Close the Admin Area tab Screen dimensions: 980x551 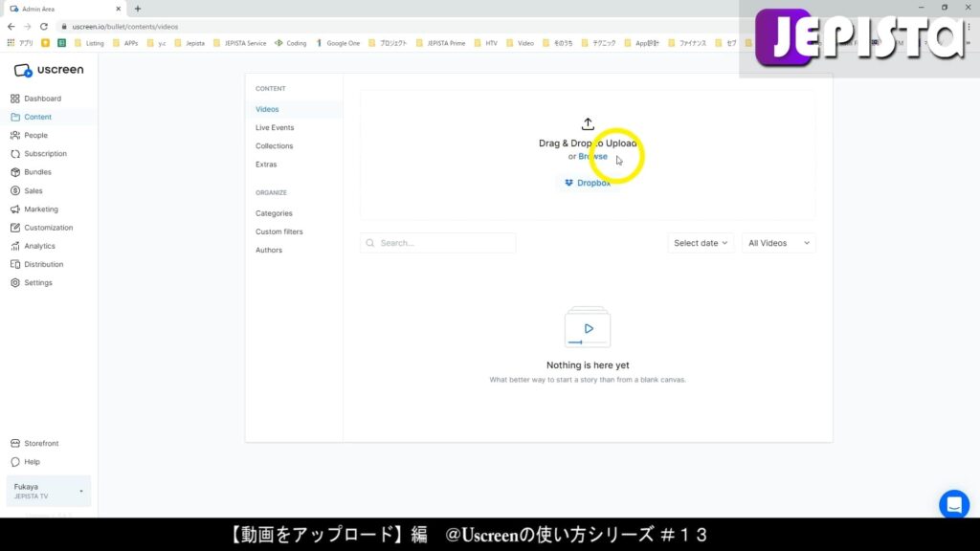tap(118, 9)
